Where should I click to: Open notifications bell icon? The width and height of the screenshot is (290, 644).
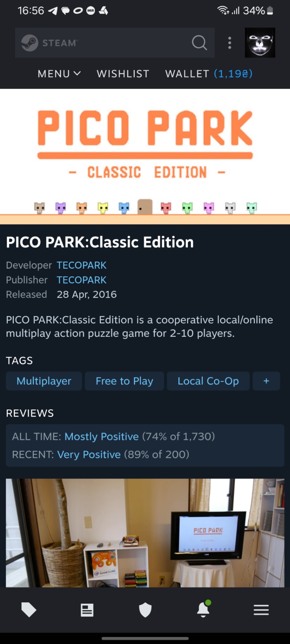203,609
